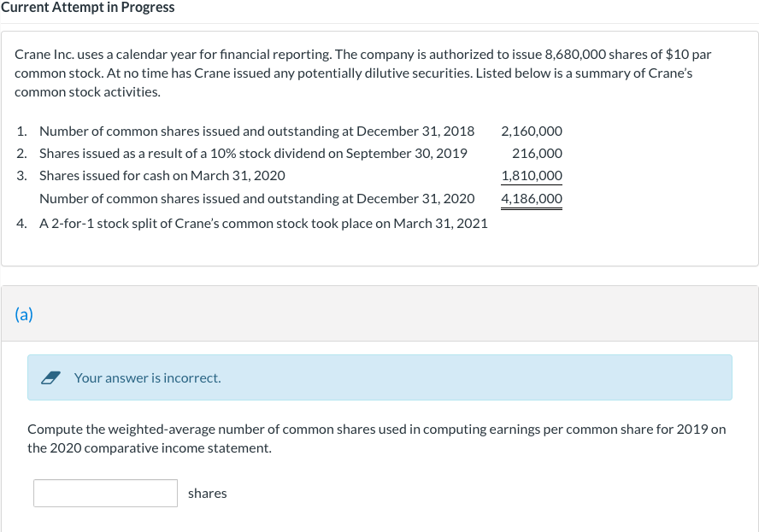Click the 216,000 stock dividend value

click(x=537, y=154)
